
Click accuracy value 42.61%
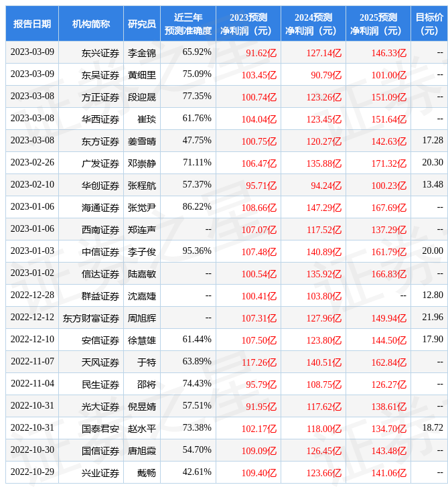tap(197, 472)
